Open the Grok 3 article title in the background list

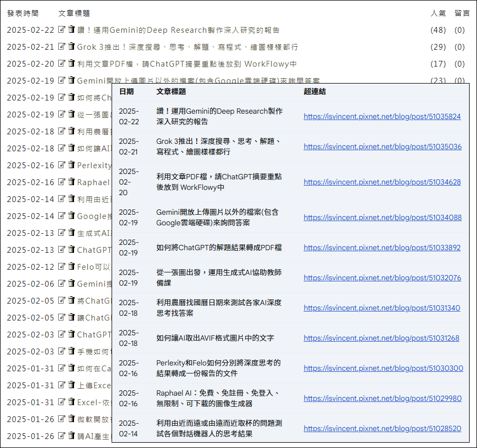click(x=187, y=47)
